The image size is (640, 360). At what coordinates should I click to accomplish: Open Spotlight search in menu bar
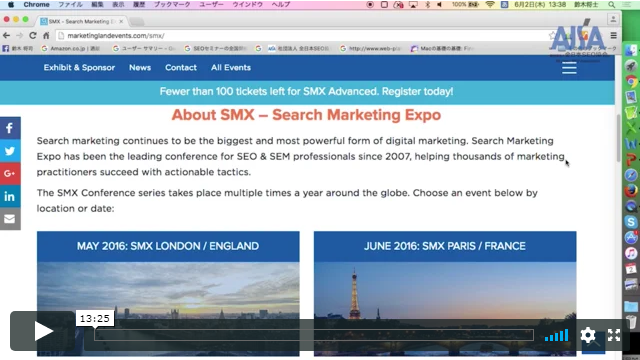coord(611,4)
